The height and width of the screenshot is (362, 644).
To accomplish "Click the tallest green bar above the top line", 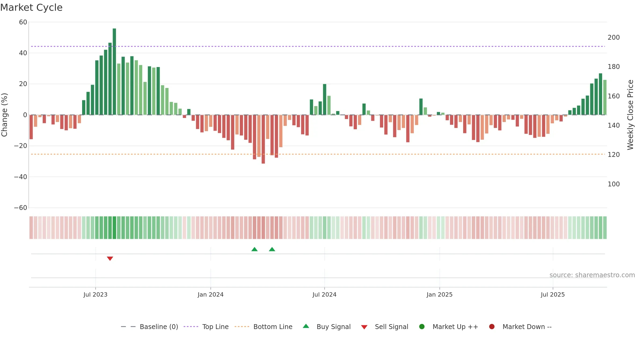I will click(x=114, y=72).
